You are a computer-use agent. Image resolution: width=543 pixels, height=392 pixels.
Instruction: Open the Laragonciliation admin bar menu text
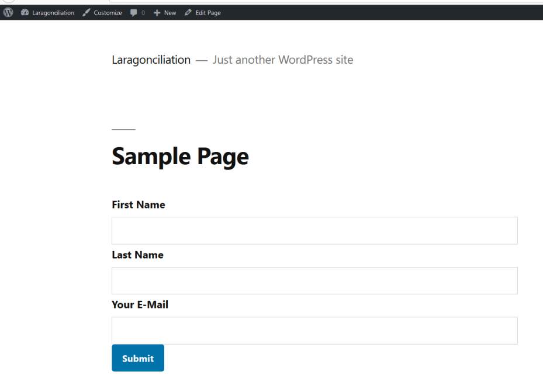(53, 13)
